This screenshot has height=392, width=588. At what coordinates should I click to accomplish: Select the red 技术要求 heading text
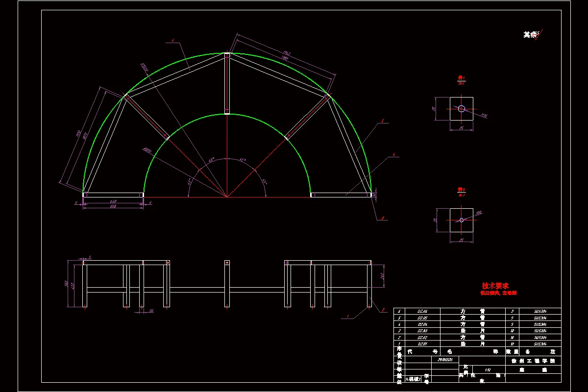[x=495, y=286]
